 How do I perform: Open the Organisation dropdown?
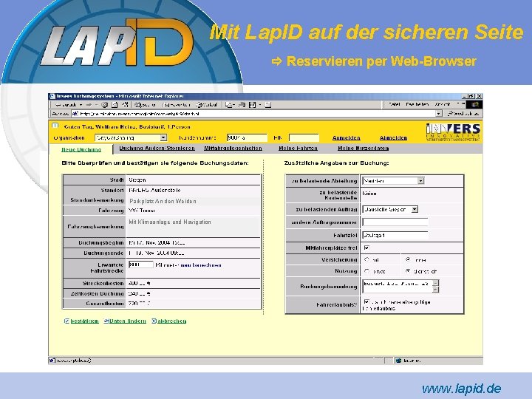click(x=163, y=137)
